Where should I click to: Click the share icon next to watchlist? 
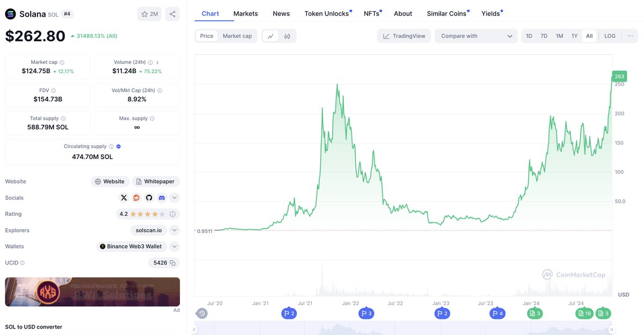pos(172,14)
